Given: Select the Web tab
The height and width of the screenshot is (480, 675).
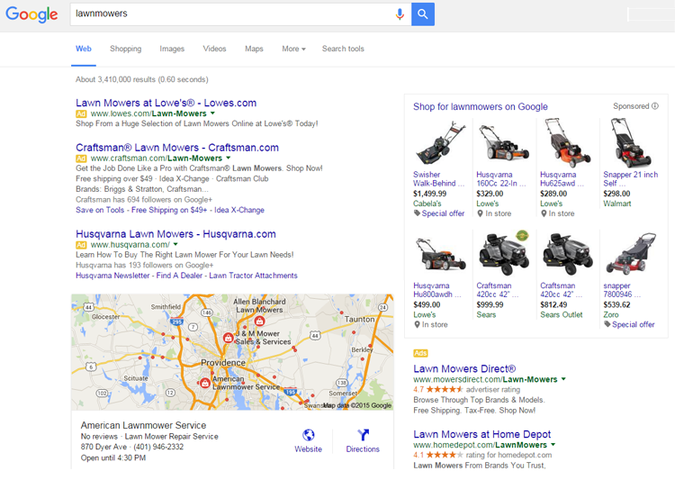Looking at the screenshot, I should [x=84, y=49].
